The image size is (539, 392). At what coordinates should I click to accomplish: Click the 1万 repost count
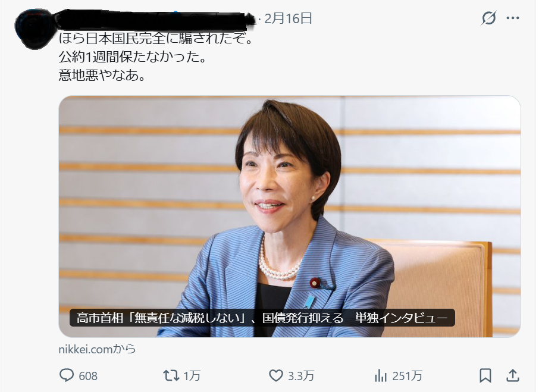[192, 376]
